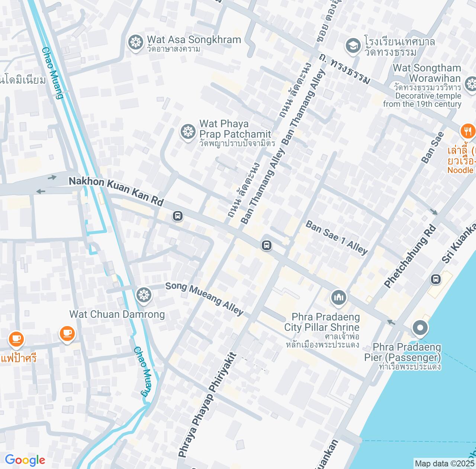Click the Wat Asa Songkhram temple icon
476x469 pixels.
tap(136, 43)
